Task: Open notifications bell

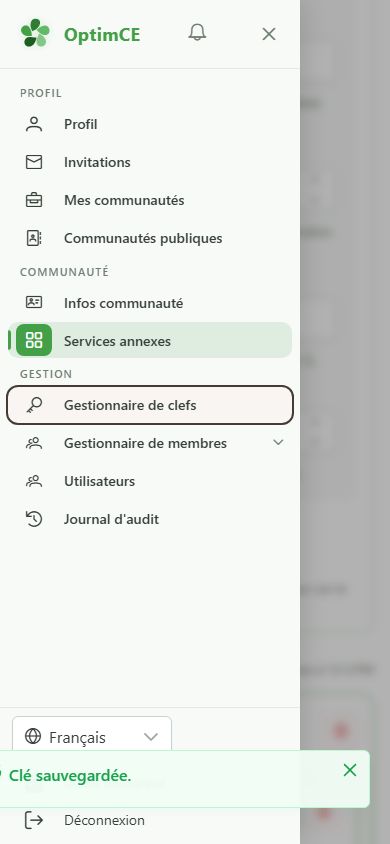Action: [x=197, y=33]
